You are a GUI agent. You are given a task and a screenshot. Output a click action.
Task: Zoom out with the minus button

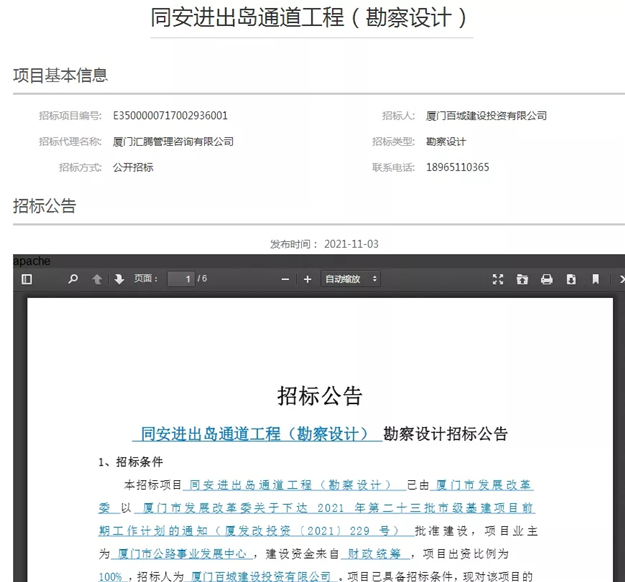[x=285, y=279]
